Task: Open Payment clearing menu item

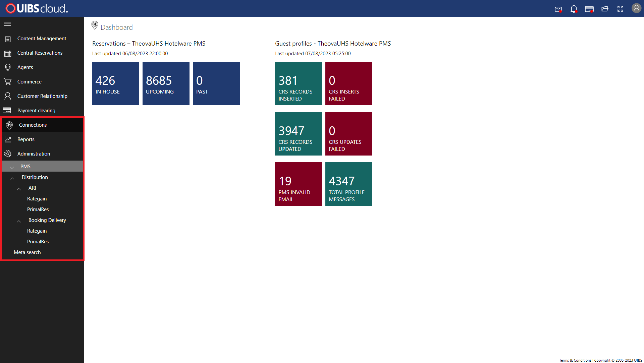Action: [36, 111]
